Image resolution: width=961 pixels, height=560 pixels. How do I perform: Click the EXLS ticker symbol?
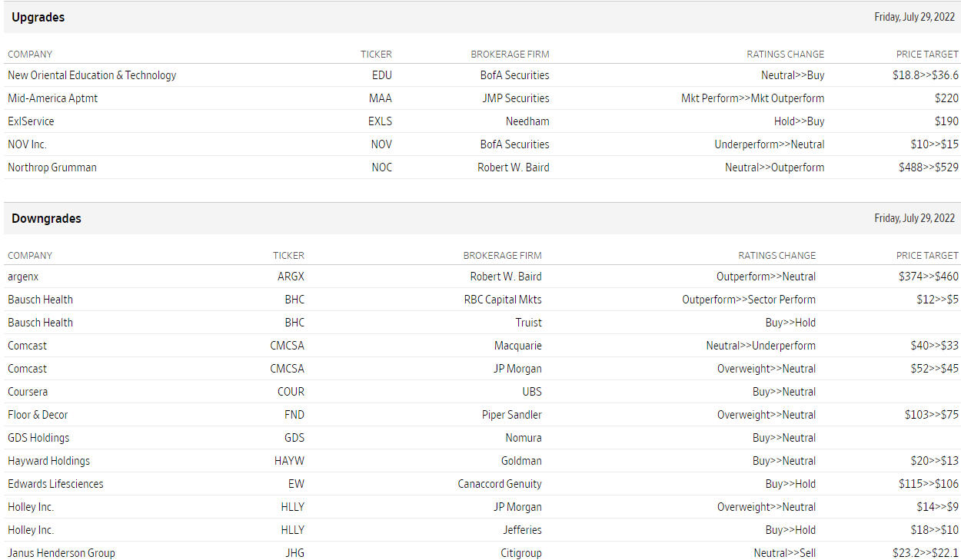tap(380, 121)
